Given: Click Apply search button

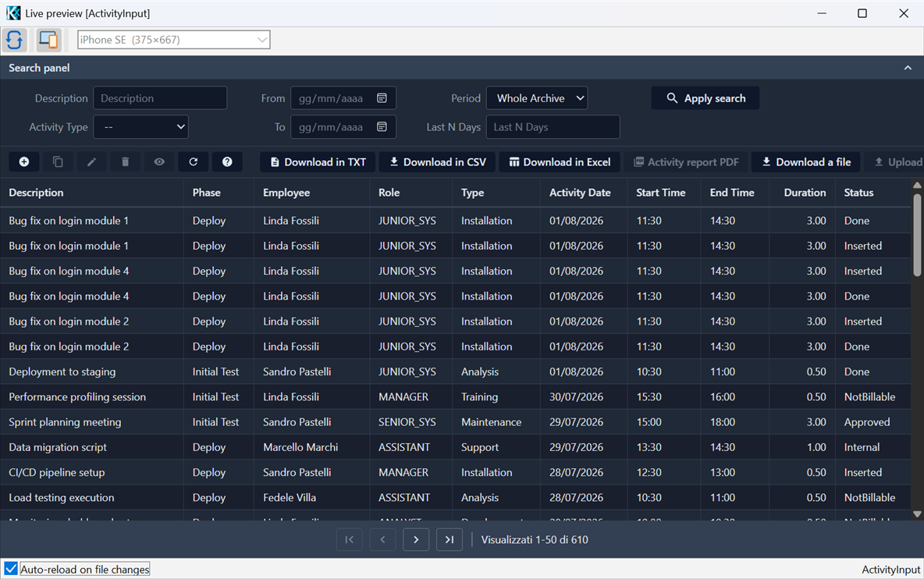Looking at the screenshot, I should [x=705, y=98].
